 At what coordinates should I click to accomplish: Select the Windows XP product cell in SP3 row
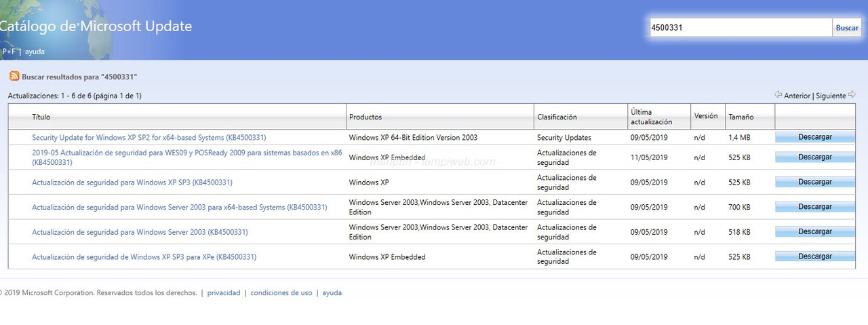(369, 183)
